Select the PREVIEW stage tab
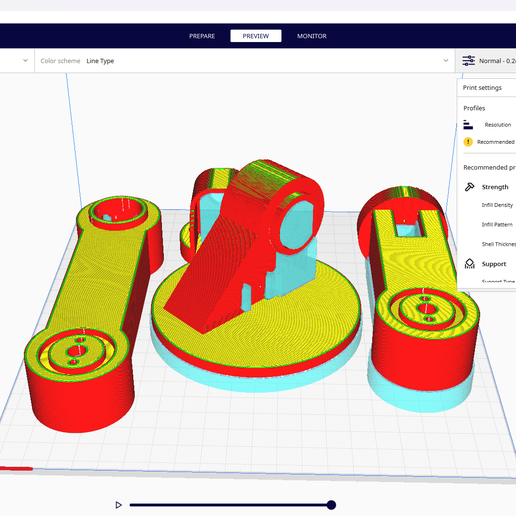Image resolution: width=516 pixels, height=516 pixels. (x=256, y=36)
